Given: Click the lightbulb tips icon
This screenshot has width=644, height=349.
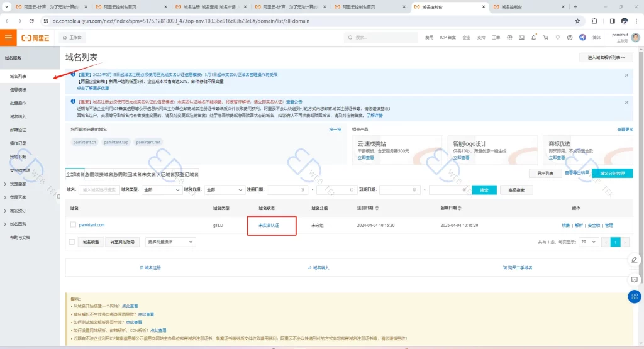Looking at the screenshot, I should 558,37.
